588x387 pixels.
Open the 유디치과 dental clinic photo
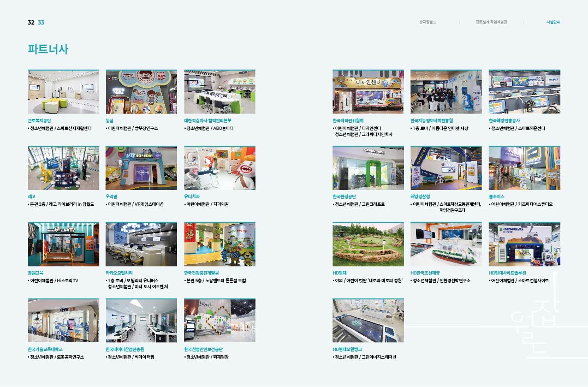[x=220, y=168]
